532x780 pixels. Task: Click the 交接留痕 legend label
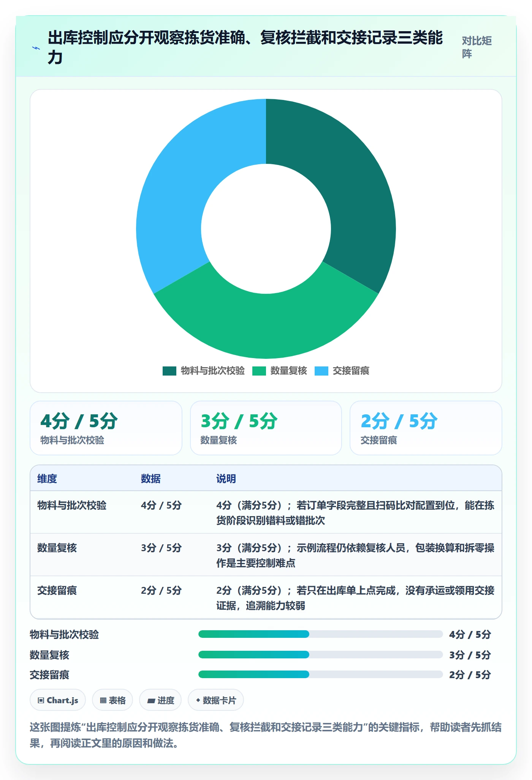coord(351,371)
